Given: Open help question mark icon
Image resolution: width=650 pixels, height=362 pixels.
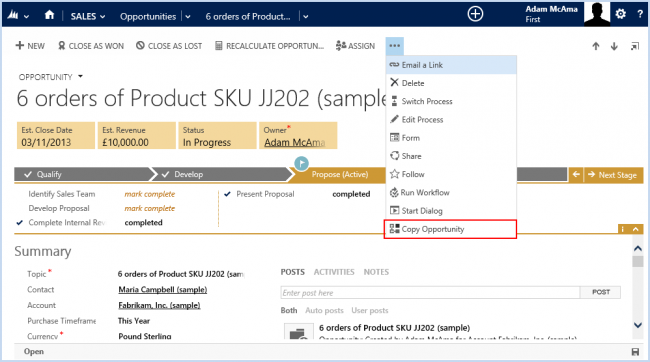Looking at the screenshot, I should click(x=640, y=15).
